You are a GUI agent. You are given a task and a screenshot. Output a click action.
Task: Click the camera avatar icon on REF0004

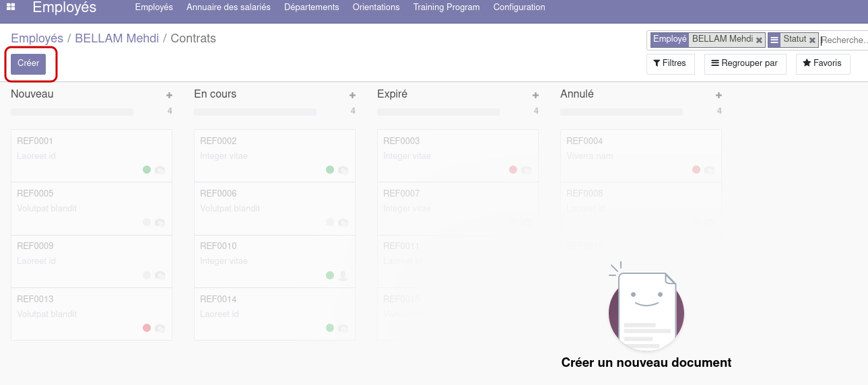click(710, 170)
